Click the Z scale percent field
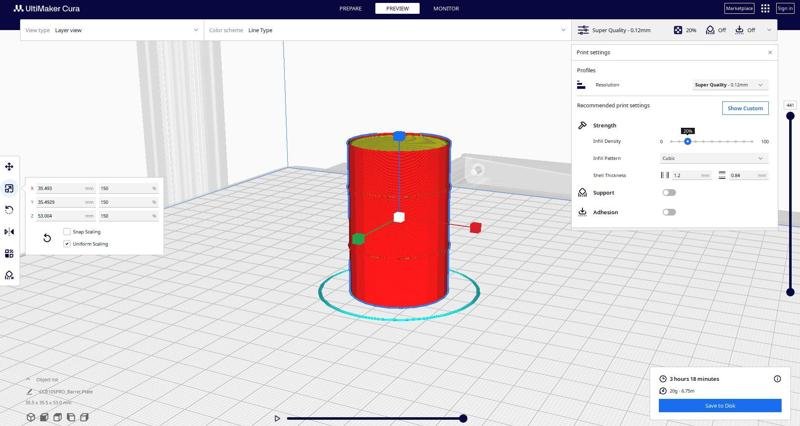The height and width of the screenshot is (426, 800). click(x=129, y=216)
